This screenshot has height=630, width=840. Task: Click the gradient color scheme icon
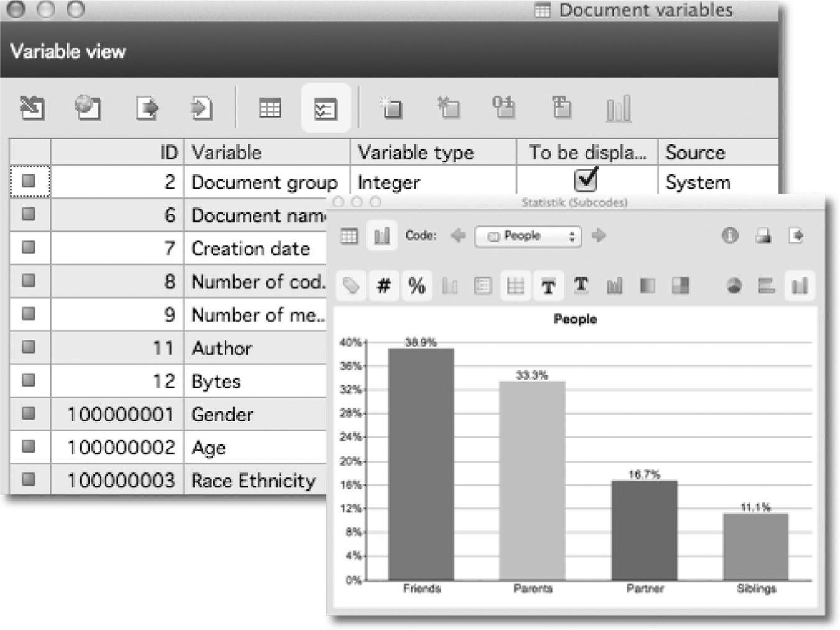(647, 286)
